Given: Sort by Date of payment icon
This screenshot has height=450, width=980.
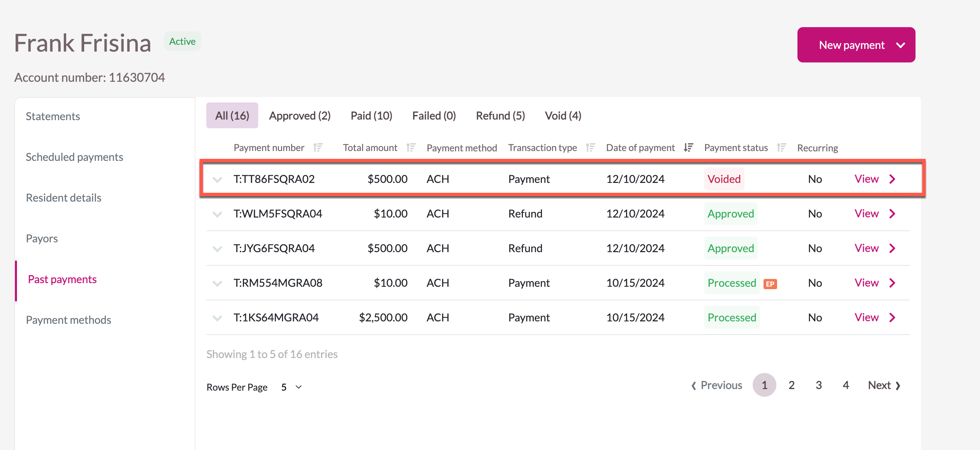Looking at the screenshot, I should pos(688,148).
